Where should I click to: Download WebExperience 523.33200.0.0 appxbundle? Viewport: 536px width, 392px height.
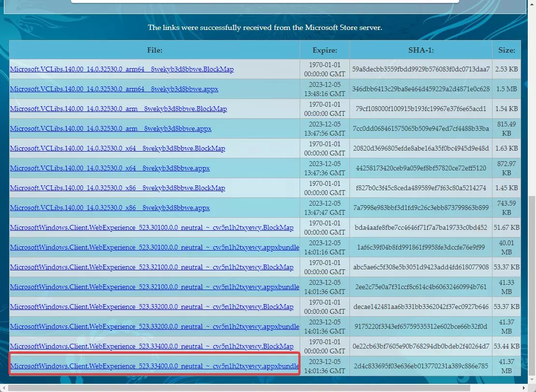[x=155, y=326]
